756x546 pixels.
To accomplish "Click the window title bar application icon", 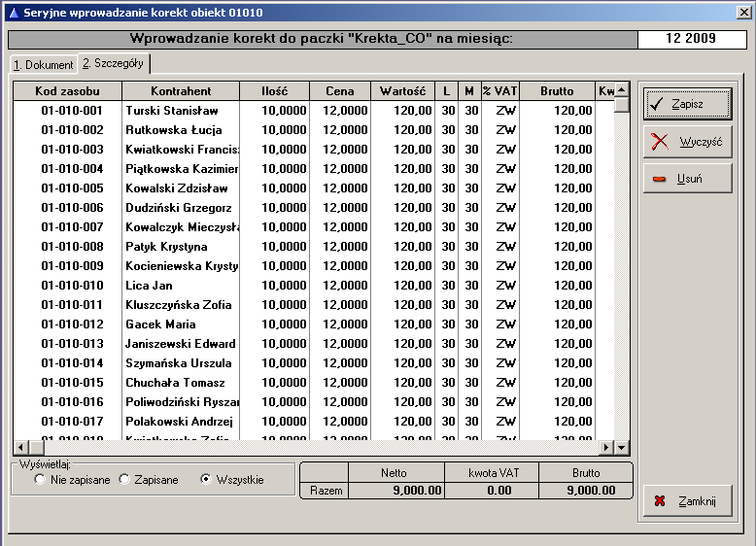I will [x=14, y=13].
